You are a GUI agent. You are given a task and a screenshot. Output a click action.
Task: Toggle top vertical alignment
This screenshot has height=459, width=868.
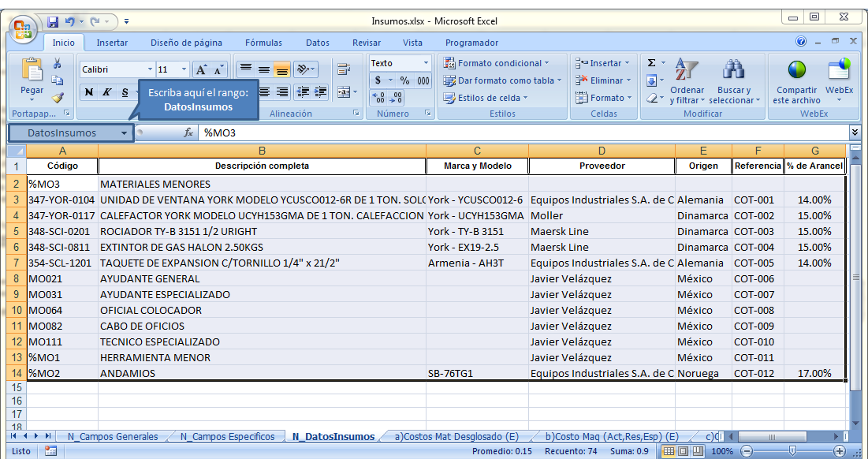[x=246, y=69]
